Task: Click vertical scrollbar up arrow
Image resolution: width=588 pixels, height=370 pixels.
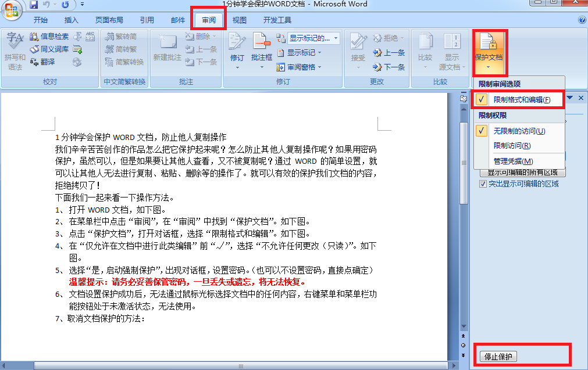Action: click(464, 109)
